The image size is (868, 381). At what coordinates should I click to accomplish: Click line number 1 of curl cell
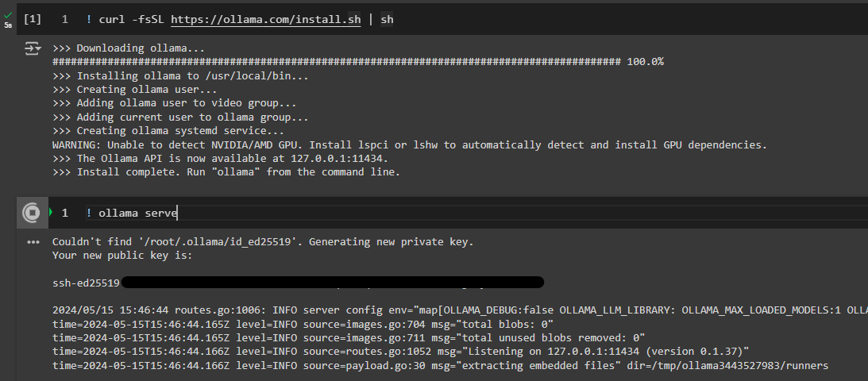[x=65, y=20]
